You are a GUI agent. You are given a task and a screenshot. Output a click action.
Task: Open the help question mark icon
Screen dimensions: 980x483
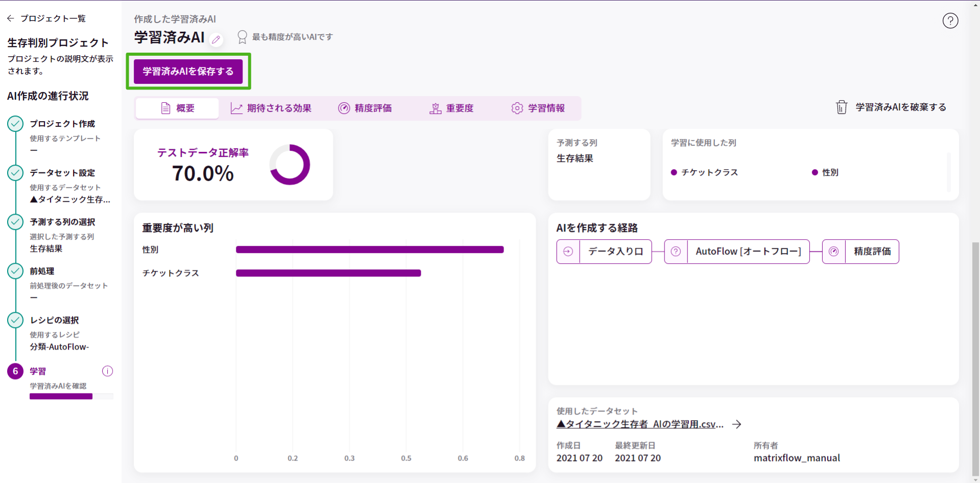pos(950,21)
